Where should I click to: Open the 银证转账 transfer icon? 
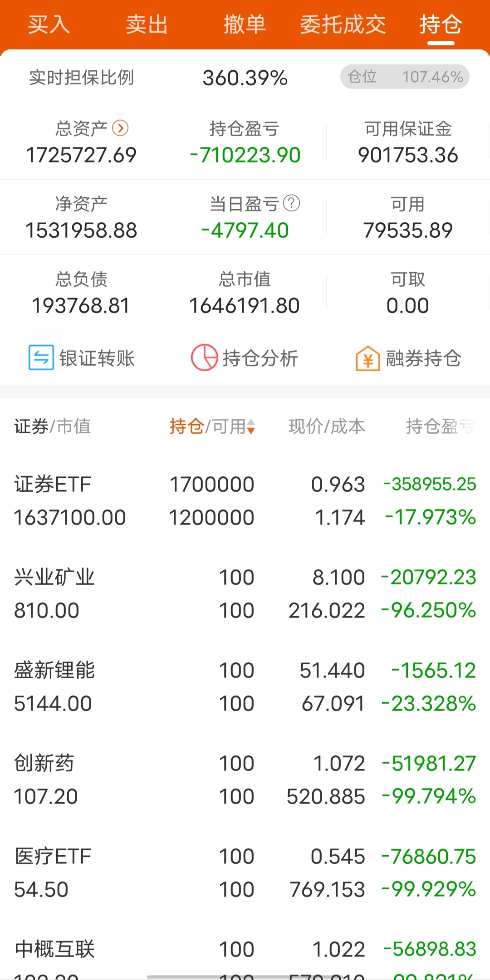point(41,358)
